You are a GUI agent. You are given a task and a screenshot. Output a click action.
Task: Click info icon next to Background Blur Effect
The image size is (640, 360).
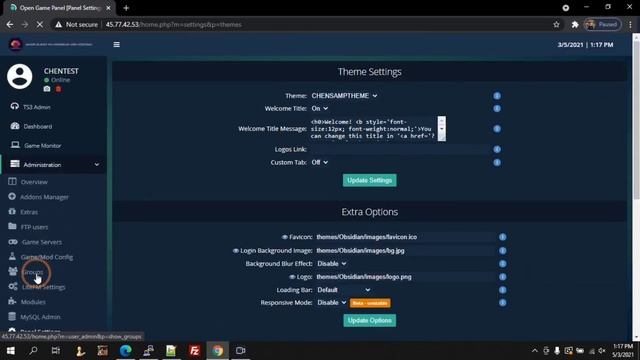click(x=502, y=264)
